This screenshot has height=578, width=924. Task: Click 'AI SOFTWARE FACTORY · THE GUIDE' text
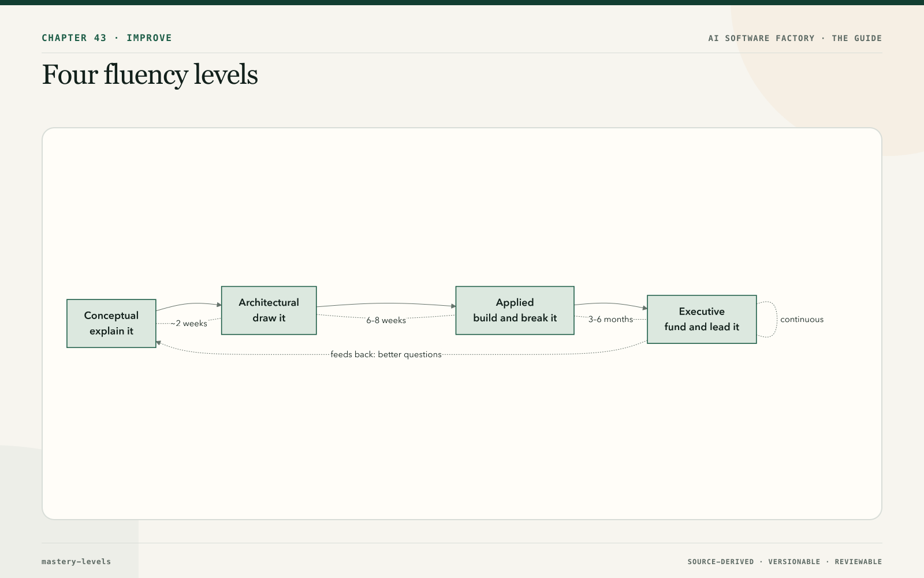coord(795,38)
